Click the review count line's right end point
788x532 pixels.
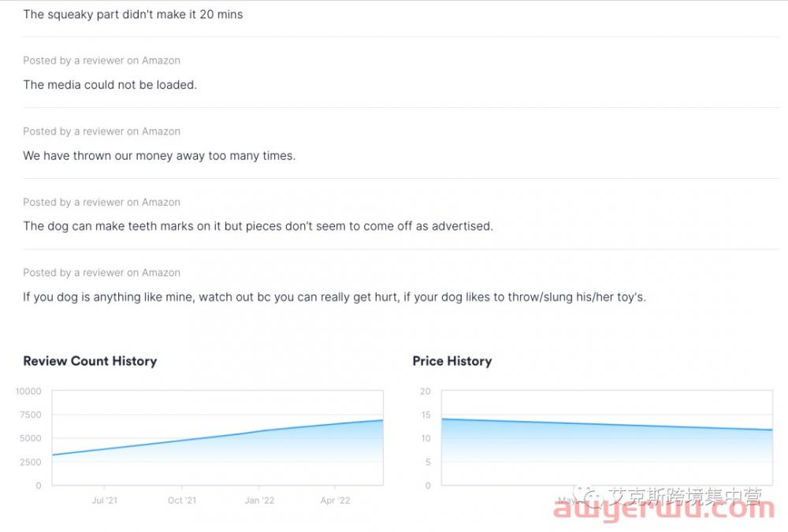click(382, 420)
